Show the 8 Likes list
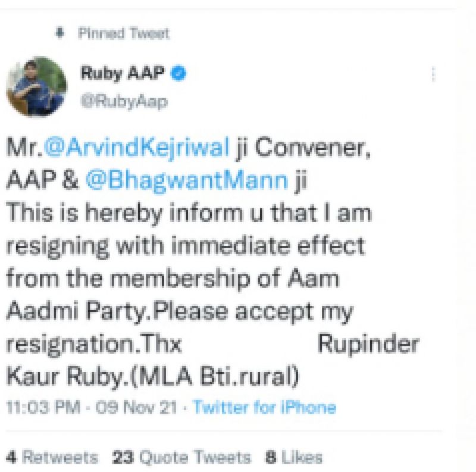Viewport: 476px width, 472px height. (294, 457)
